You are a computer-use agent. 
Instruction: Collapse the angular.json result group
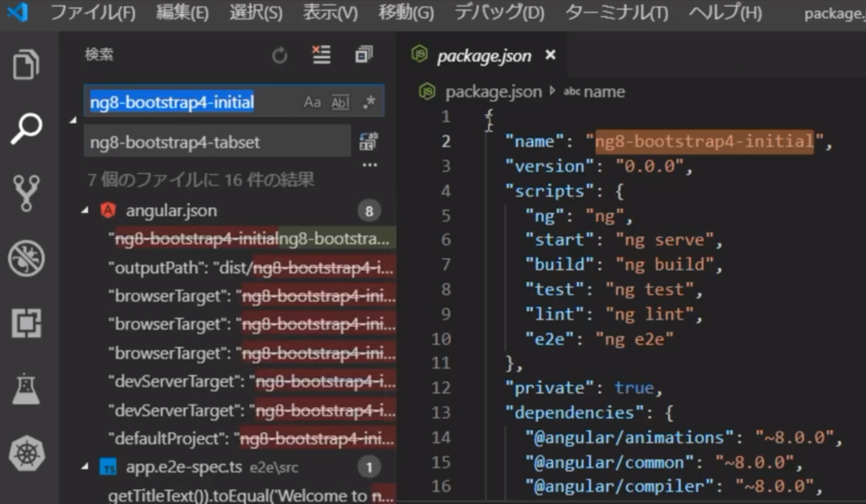85,210
